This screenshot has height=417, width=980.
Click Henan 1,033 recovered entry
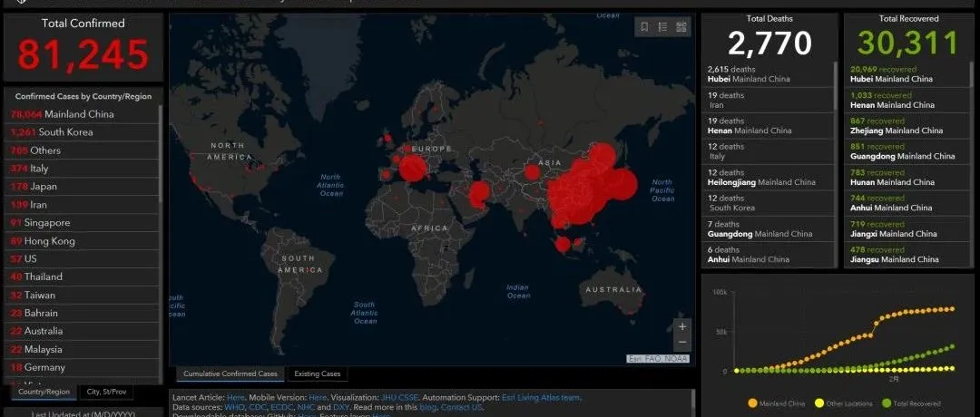pos(907,100)
